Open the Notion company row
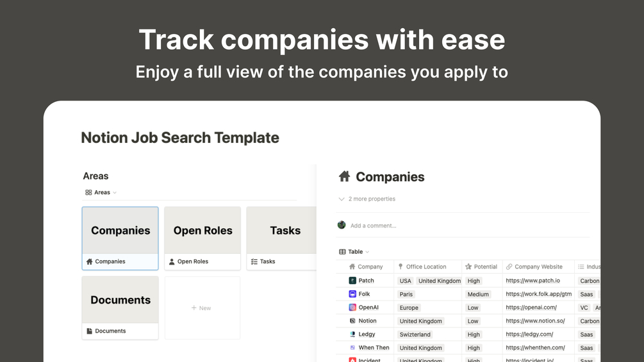 coord(367,320)
